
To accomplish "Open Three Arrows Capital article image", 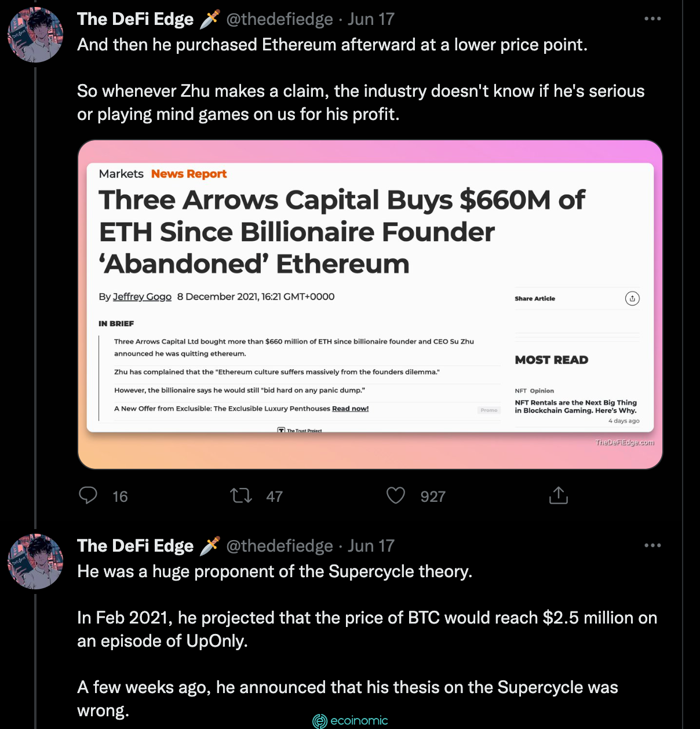I will tap(370, 304).
